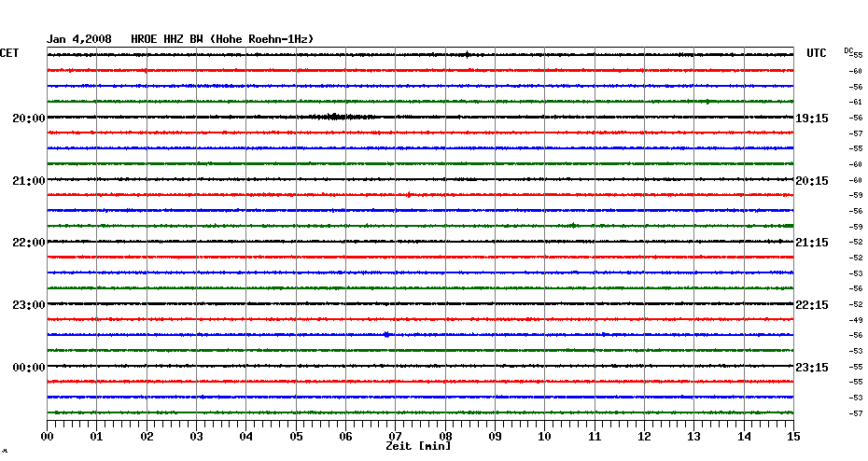The image size is (868, 461).
Task: Click minute tick label '05'
Action: pyautogui.click(x=296, y=437)
